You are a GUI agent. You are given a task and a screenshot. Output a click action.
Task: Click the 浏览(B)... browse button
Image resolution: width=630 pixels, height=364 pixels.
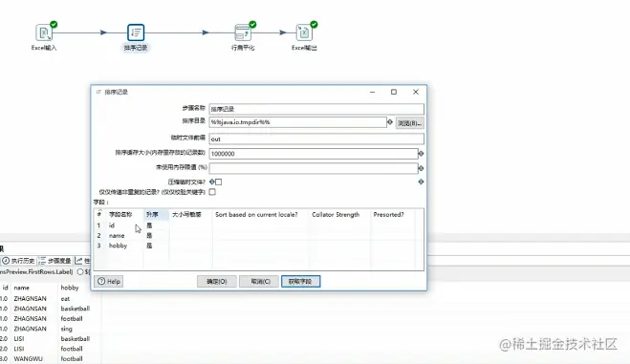coord(409,123)
